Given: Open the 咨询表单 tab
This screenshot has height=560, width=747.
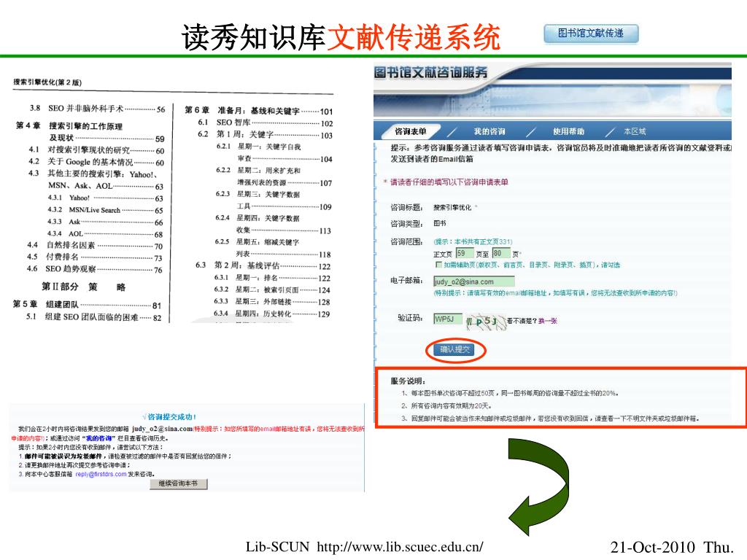Looking at the screenshot, I should [x=410, y=131].
